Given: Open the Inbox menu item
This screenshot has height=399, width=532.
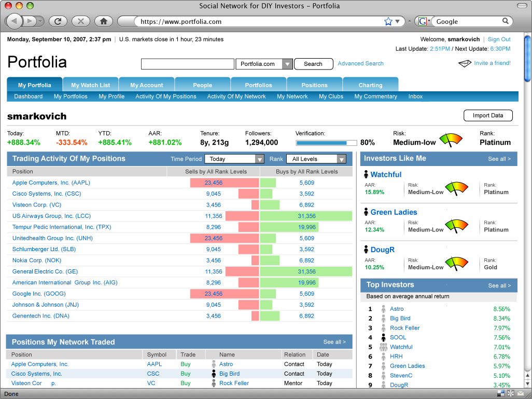Looking at the screenshot, I should [415, 96].
